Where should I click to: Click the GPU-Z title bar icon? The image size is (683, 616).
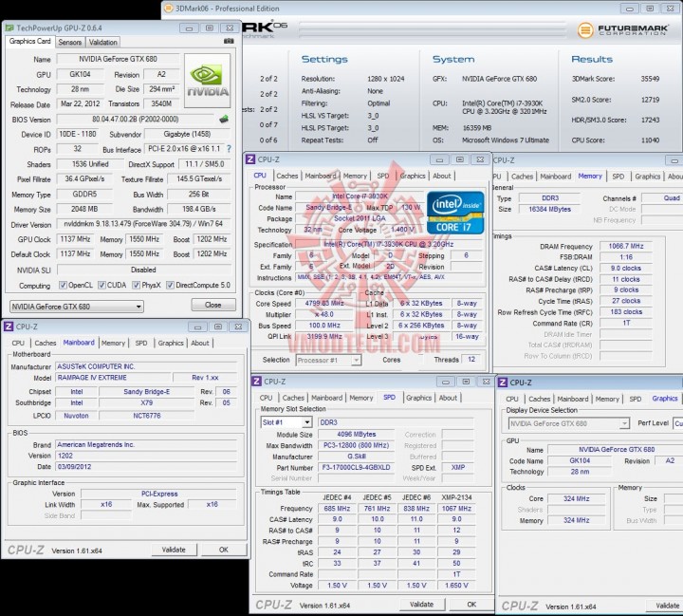pyautogui.click(x=9, y=28)
